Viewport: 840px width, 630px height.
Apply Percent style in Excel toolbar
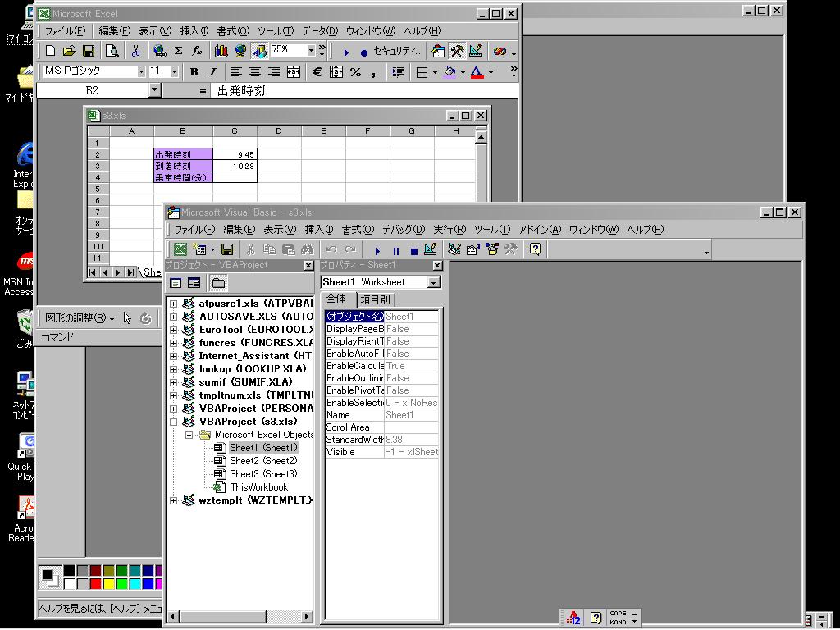(355, 72)
